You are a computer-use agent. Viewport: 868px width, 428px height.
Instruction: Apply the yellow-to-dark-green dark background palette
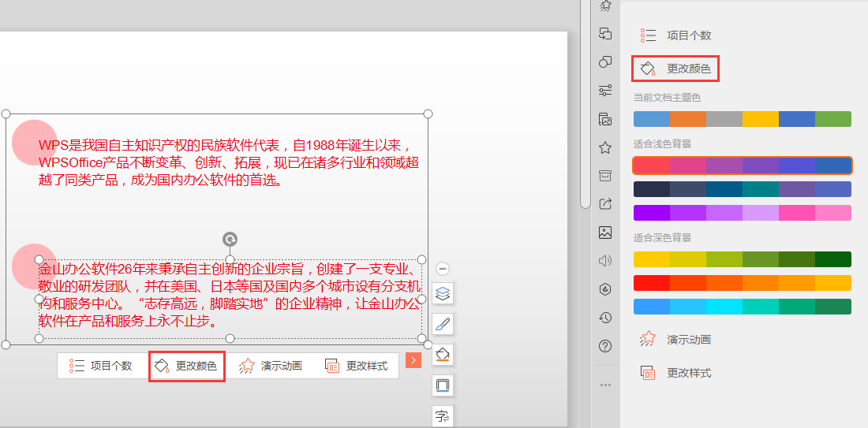click(x=743, y=259)
